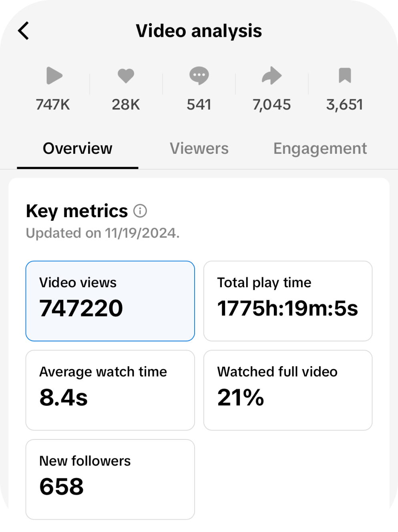Tap the back arrow icon
Screen dimensions: 398x532
pos(24,31)
